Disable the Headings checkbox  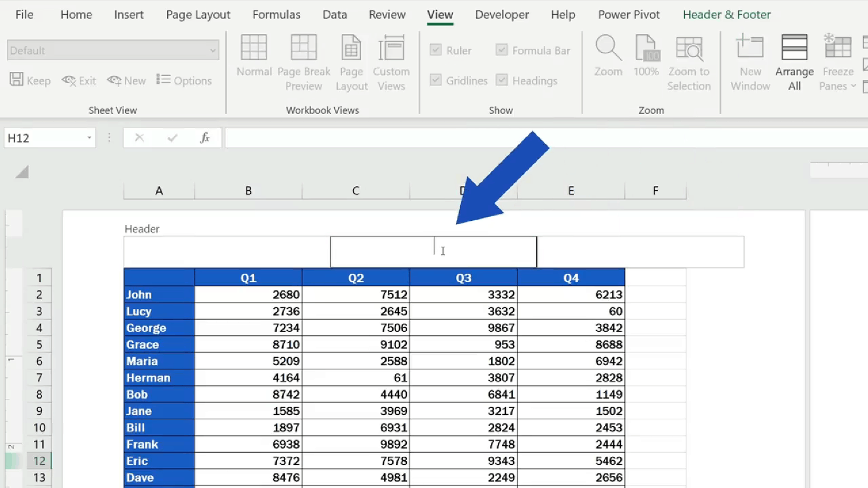pyautogui.click(x=501, y=80)
